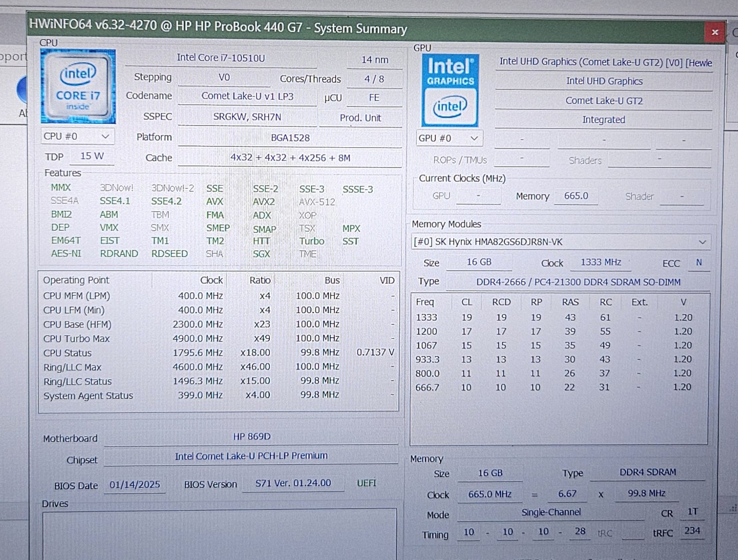Click the 4 / 8 Cores/Threads value
Viewport: 738px width, 560px height.
374,79
